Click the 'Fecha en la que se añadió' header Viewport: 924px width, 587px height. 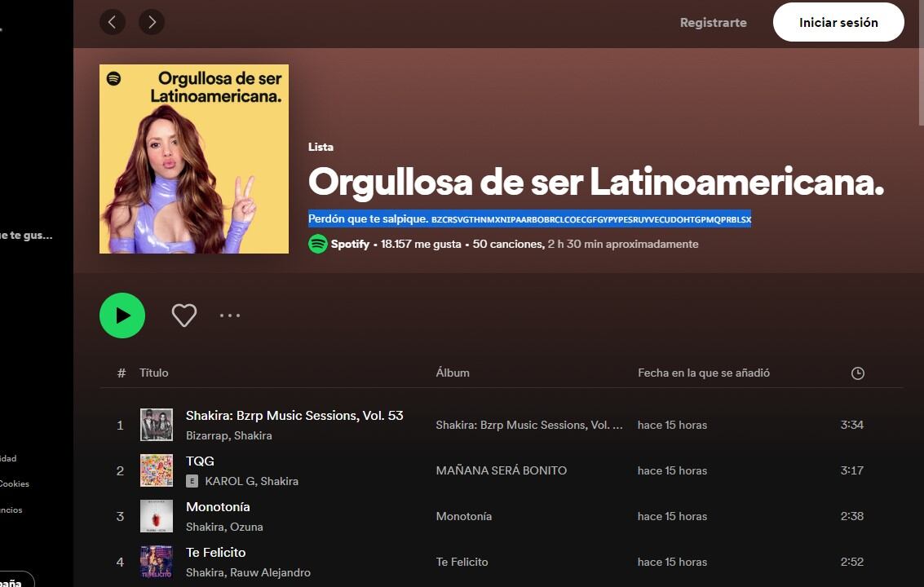[703, 373]
